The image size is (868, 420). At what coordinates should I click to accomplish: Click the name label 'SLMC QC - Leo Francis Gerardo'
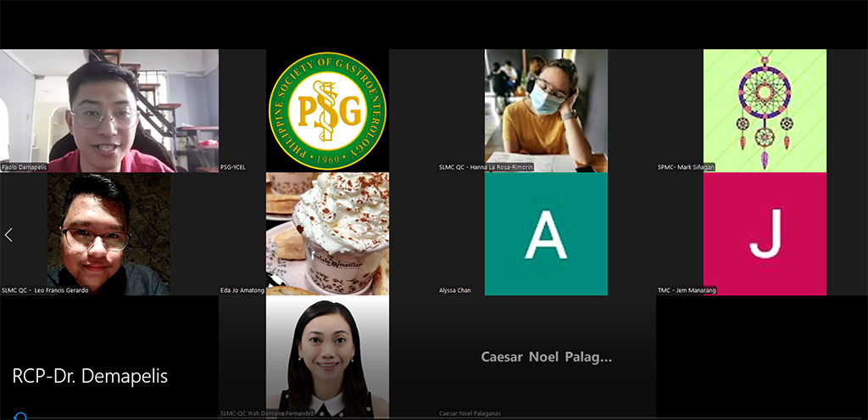pyautogui.click(x=46, y=290)
